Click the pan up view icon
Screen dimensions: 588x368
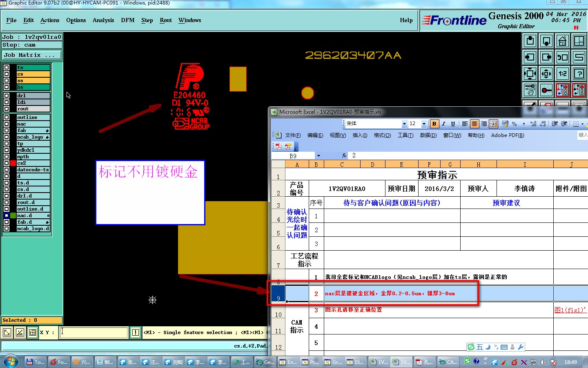pos(530,41)
